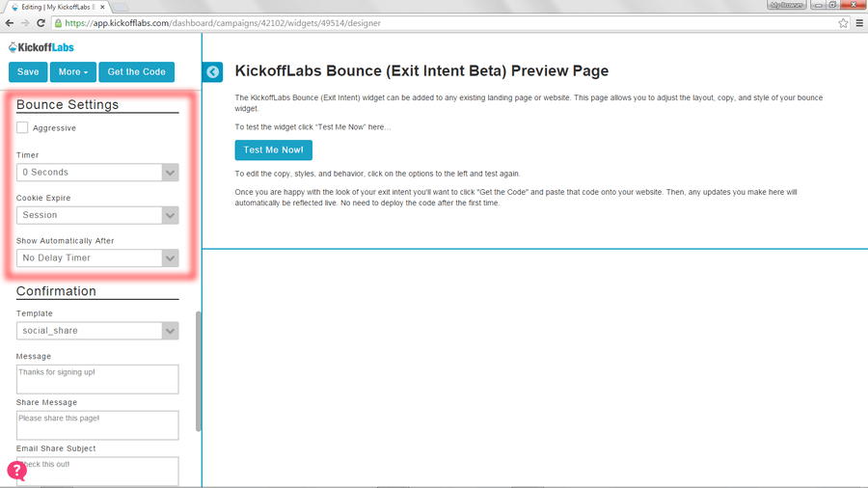Open the pink help question icon
The height and width of the screenshot is (488, 868).
pyautogui.click(x=16, y=471)
